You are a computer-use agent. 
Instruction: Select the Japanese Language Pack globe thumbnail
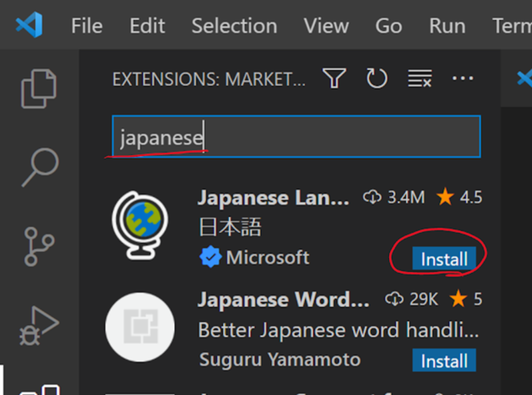pyautogui.click(x=140, y=225)
